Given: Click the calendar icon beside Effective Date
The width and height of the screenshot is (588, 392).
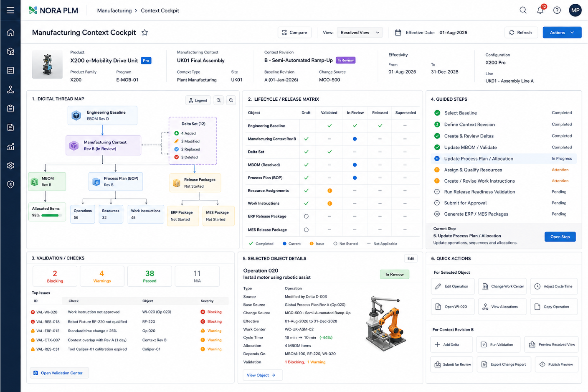Looking at the screenshot, I should [x=398, y=33].
